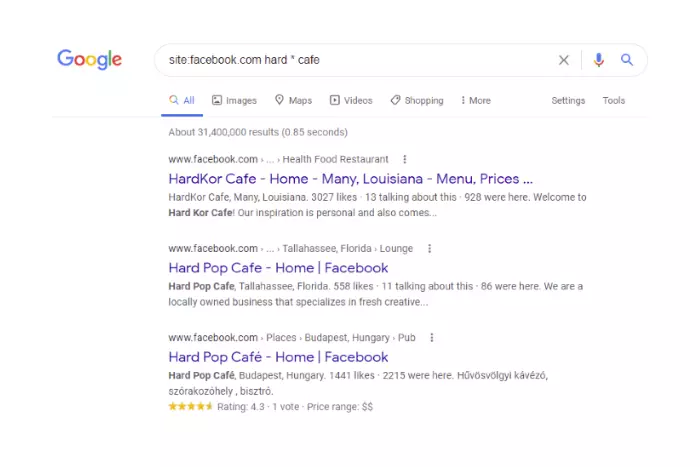The height and width of the screenshot is (467, 700).
Task: Click the Google logo
Action: (x=89, y=59)
